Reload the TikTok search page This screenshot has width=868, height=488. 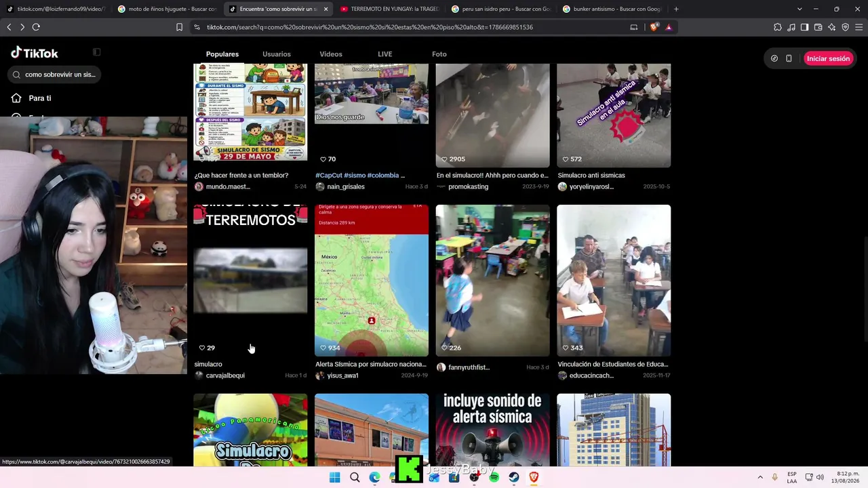point(36,27)
